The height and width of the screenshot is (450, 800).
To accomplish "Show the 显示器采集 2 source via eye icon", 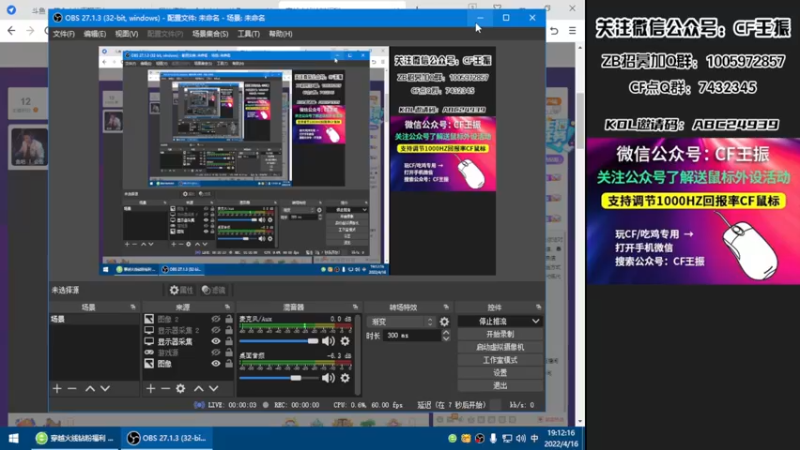I will pos(216,330).
